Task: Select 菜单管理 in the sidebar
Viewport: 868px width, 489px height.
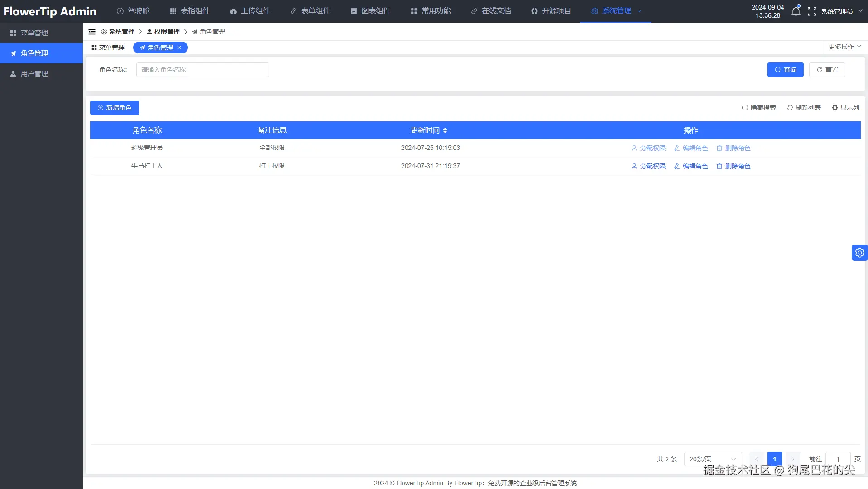Action: [x=41, y=33]
